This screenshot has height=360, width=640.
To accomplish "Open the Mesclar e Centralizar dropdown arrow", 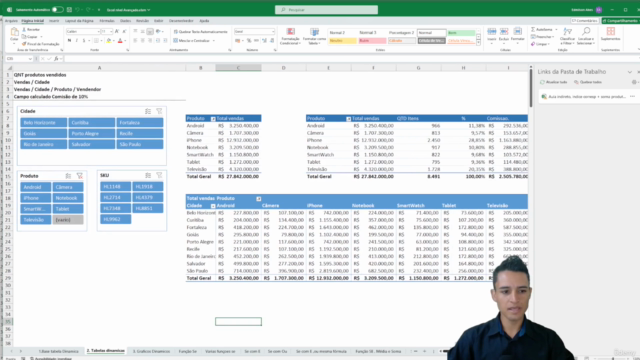I will (x=214, y=40).
